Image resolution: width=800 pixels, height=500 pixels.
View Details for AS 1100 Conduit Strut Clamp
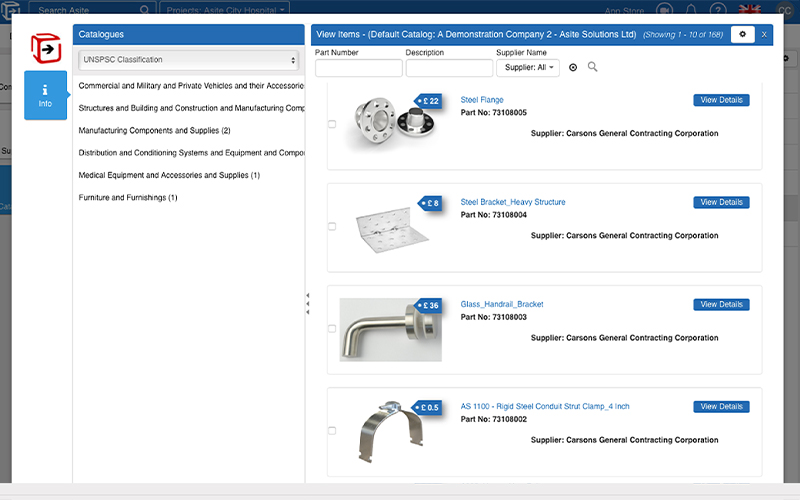tap(721, 407)
